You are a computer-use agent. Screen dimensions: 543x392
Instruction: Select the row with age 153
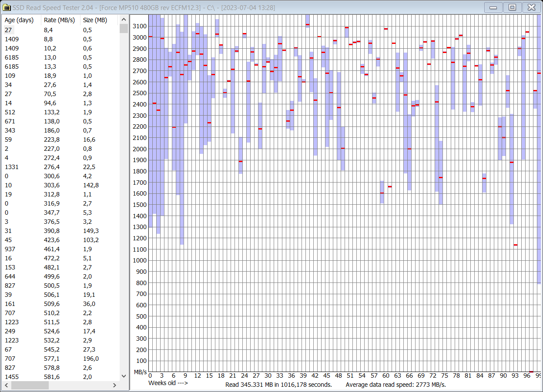coord(60,267)
